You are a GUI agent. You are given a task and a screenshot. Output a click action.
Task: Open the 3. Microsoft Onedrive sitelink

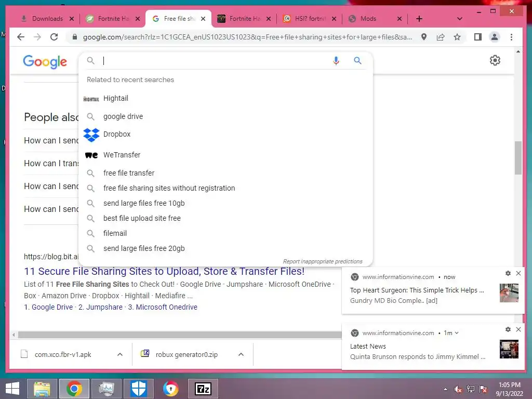(x=163, y=307)
